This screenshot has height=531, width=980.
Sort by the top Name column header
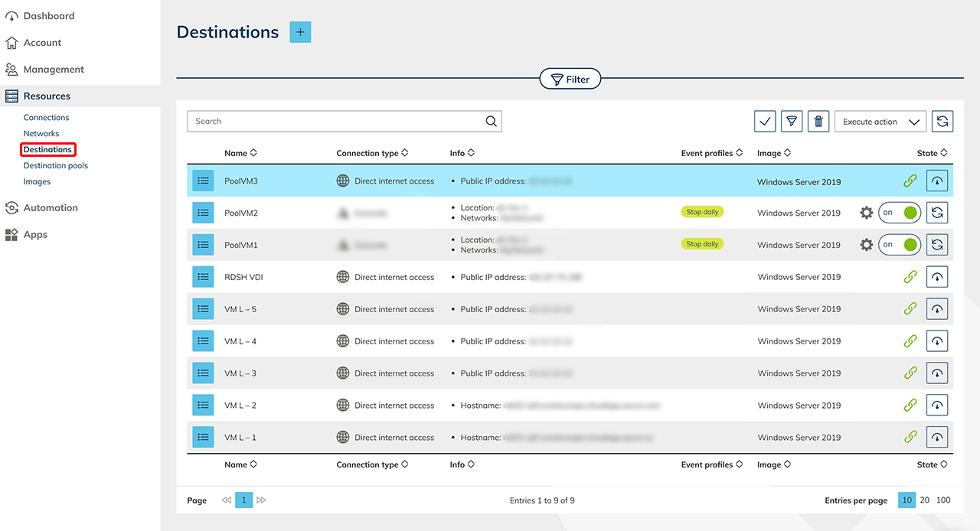240,153
